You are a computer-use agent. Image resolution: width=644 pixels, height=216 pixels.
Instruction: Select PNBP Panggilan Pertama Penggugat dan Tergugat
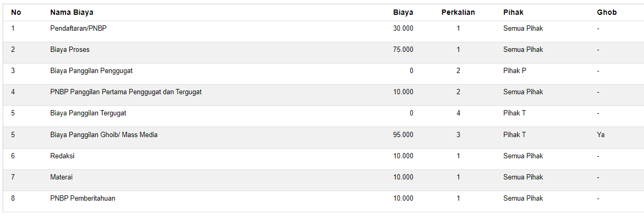[126, 92]
